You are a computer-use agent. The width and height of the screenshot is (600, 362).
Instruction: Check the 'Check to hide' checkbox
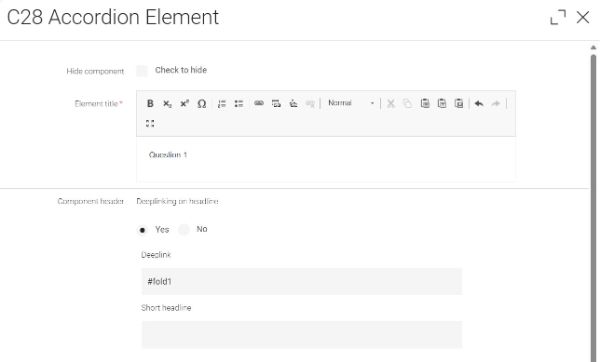142,71
